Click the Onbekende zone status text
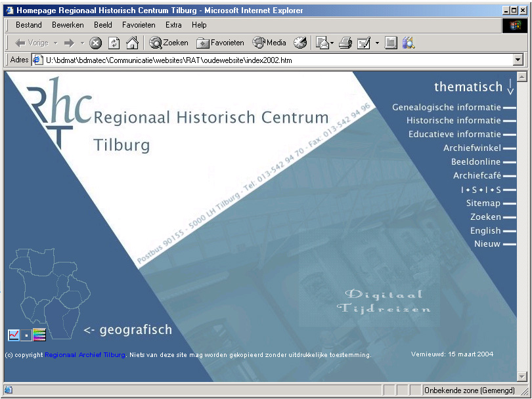 [x=469, y=390]
